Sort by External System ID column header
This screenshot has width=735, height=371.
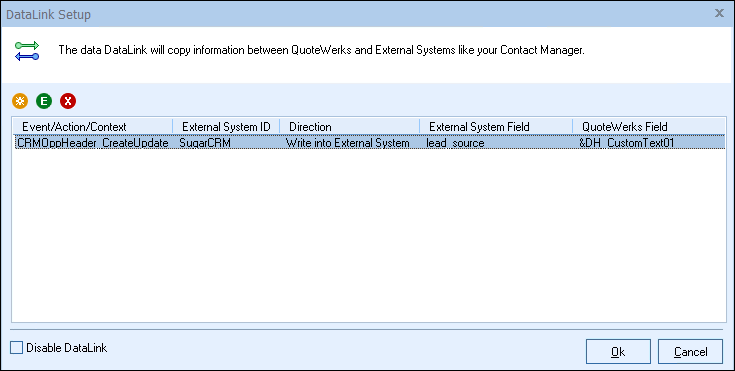pos(226,127)
